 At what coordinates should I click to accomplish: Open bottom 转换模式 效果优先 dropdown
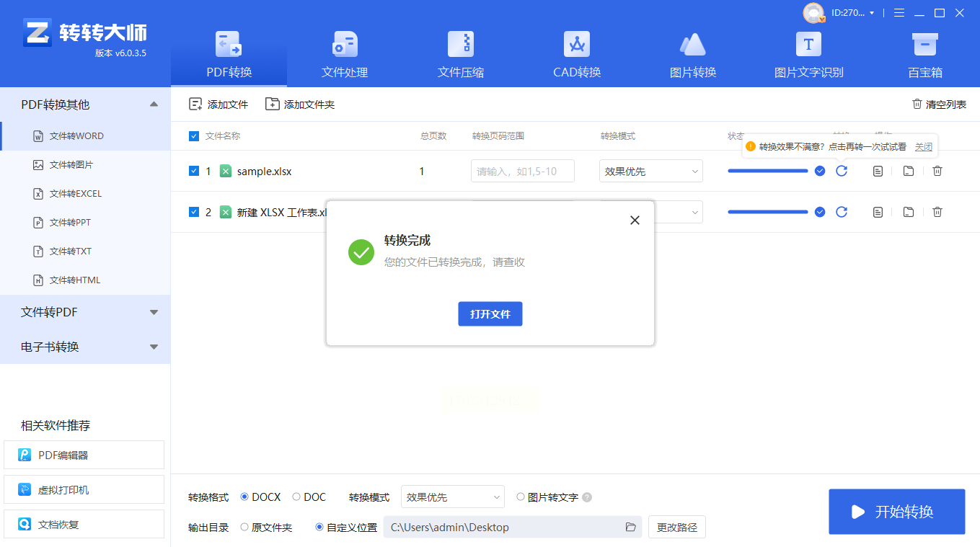click(x=453, y=497)
